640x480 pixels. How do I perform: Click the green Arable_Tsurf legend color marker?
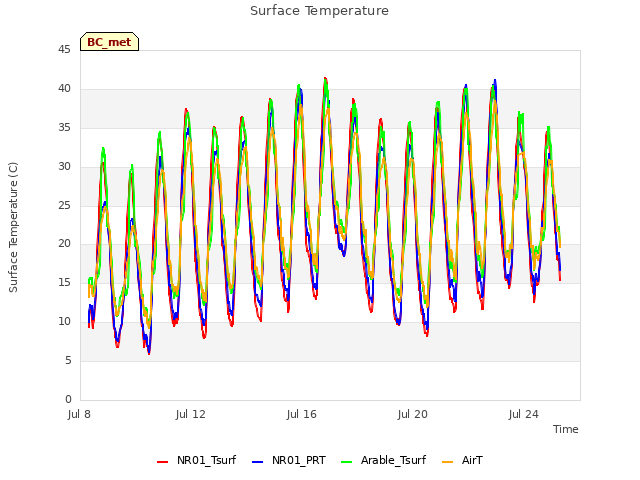(346, 462)
